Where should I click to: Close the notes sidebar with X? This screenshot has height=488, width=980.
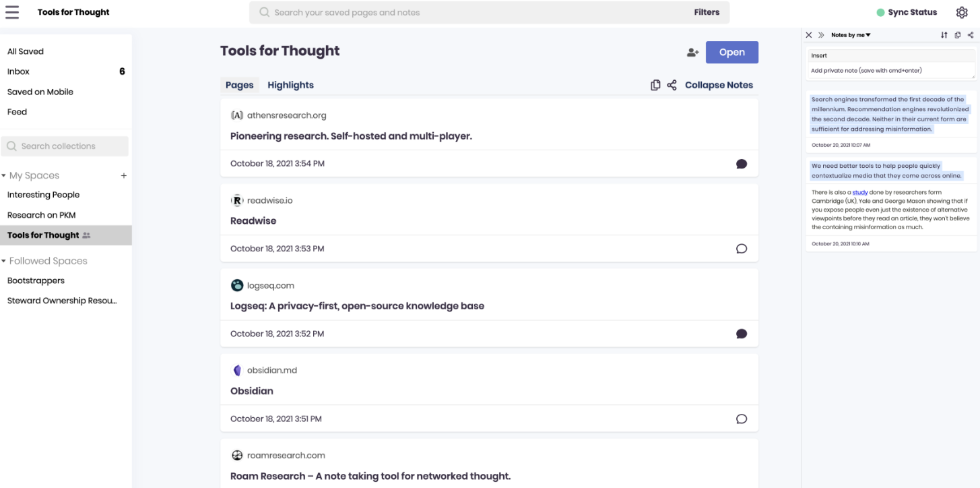click(809, 35)
